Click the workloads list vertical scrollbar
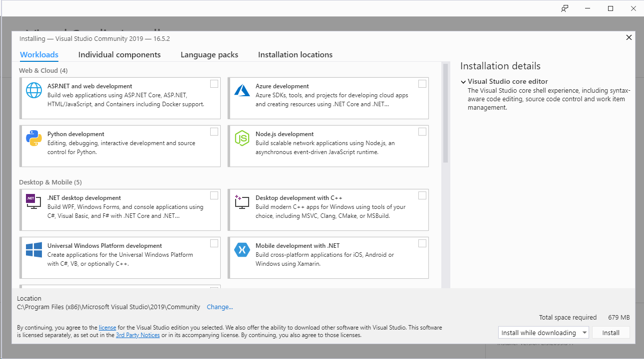This screenshot has height=359, width=644. 445,114
